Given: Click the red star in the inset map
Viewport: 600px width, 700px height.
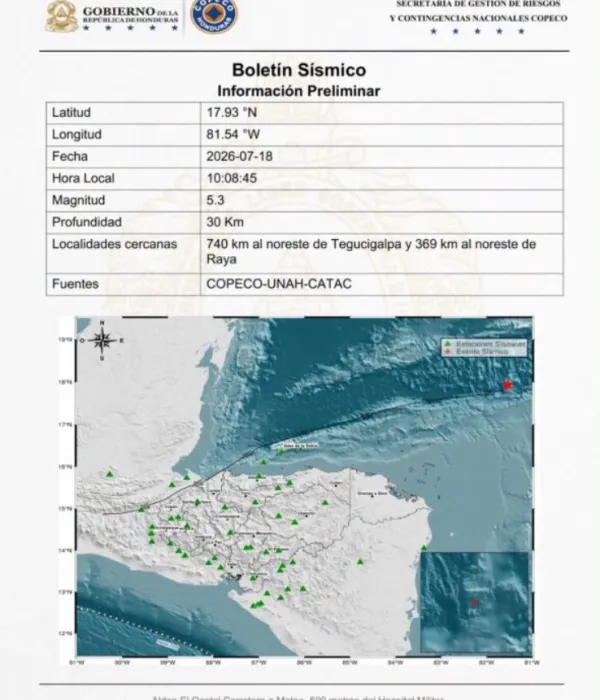Looking at the screenshot, I should [x=474, y=603].
